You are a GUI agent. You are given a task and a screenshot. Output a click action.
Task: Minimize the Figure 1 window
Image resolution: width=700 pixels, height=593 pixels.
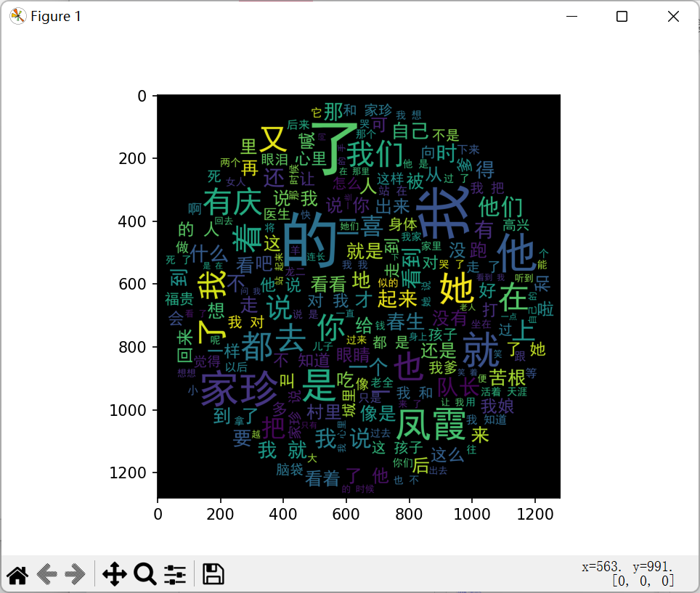(x=572, y=17)
